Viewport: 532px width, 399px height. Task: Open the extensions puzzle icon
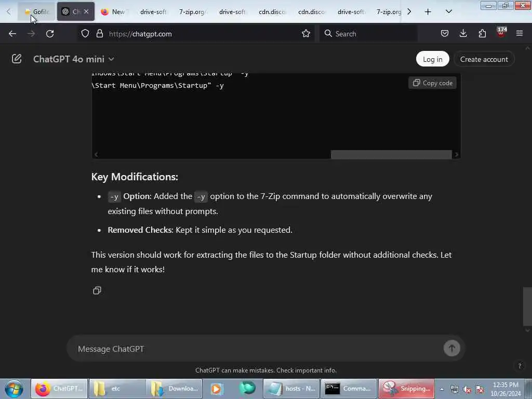482,34
